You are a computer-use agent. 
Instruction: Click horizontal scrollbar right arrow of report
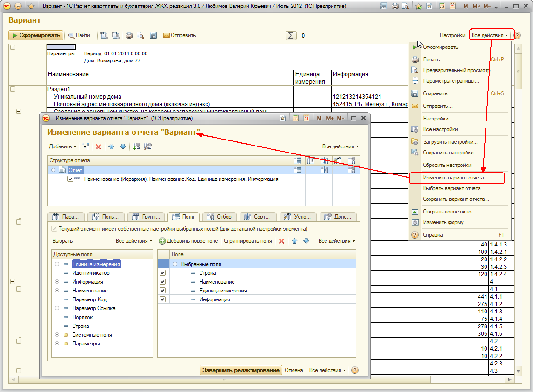[510, 379]
